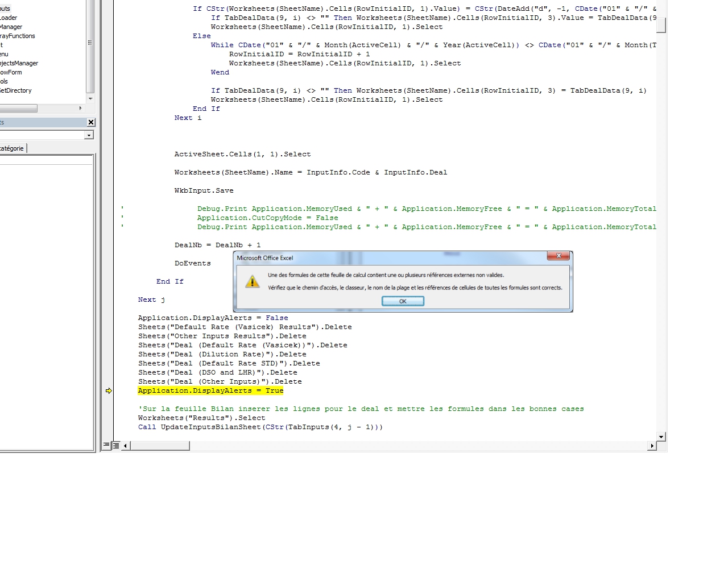
Task: Click the code window horizontal scroll left arrow
Action: tap(126, 446)
